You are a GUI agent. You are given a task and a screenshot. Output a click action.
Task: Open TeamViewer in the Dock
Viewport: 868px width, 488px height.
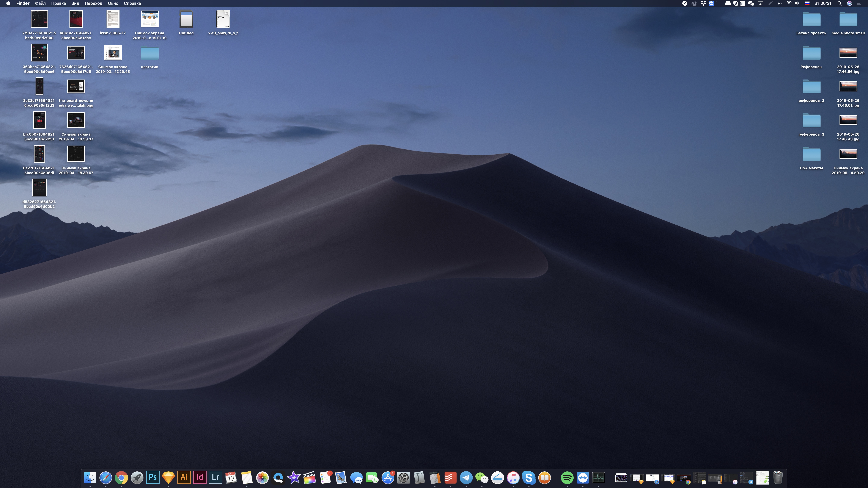pos(583,478)
